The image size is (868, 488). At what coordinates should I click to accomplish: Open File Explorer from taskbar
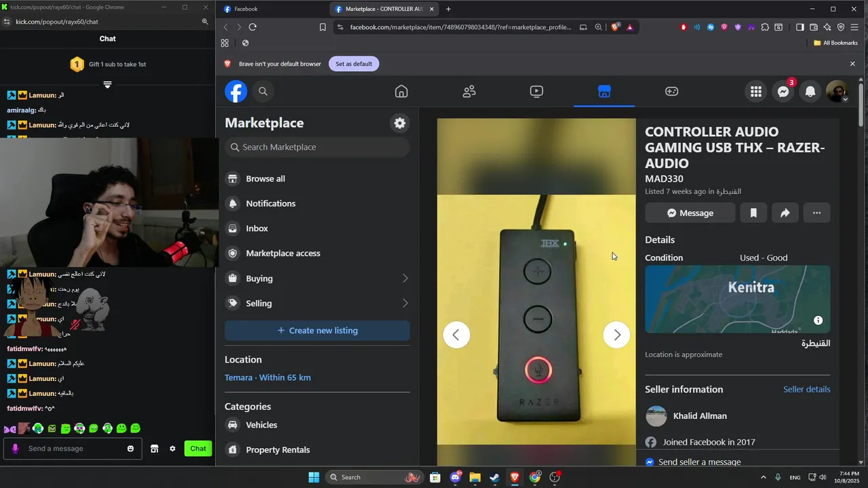[475, 477]
